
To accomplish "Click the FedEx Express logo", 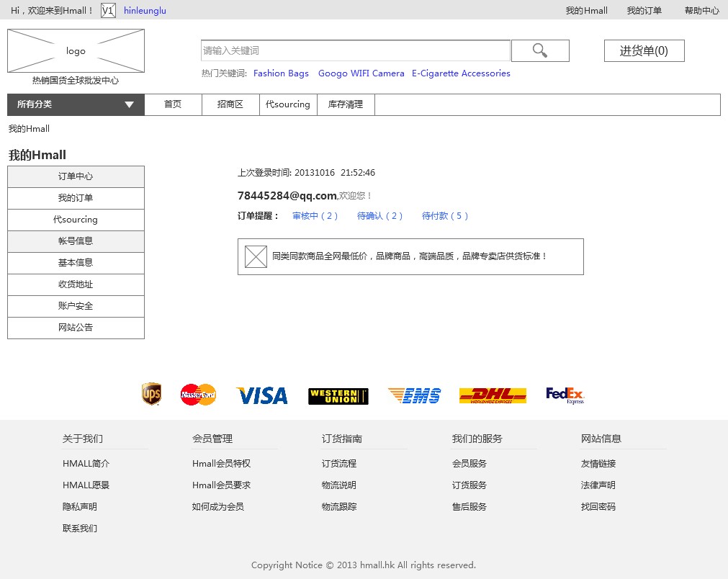I will point(565,395).
